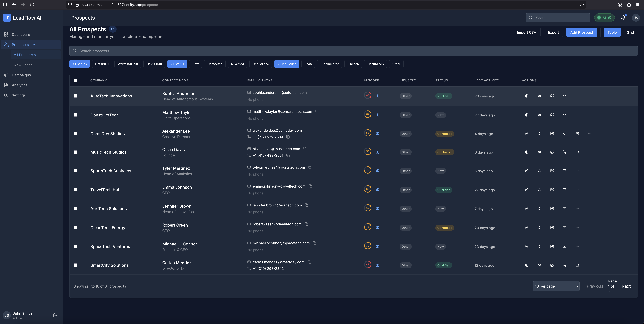The height and width of the screenshot is (324, 644).
Task: Click phone call icon for GameDev Studios
Action: coord(564,134)
